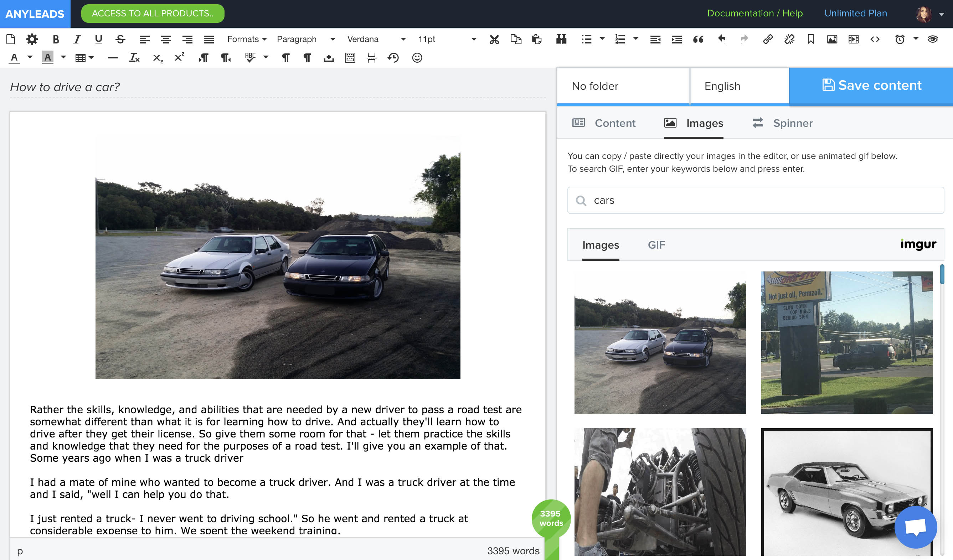Click the ACCESS TO ALL PRODUCTS button
Screen dimensions: 953x560
[x=153, y=14]
